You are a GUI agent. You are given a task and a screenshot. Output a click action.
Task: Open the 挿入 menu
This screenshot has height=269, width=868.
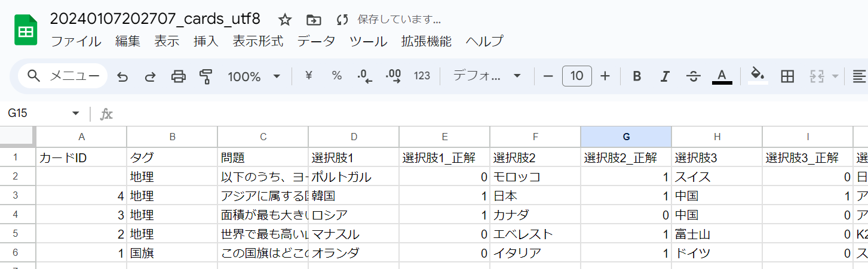(206, 42)
